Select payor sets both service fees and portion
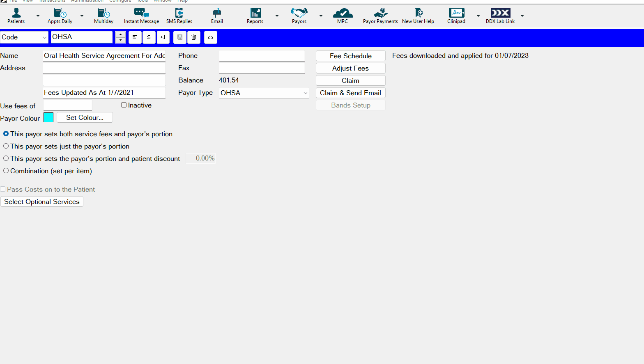 [x=6, y=134]
